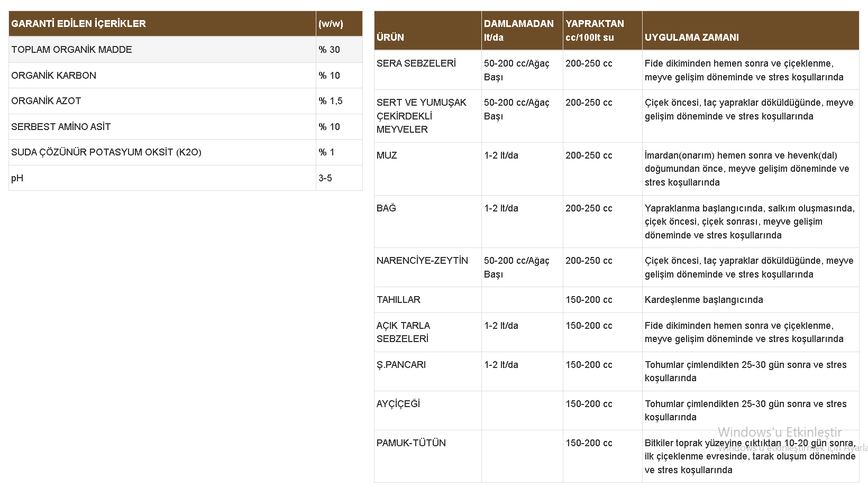The image size is (868, 488).
Task: Select the pH row label
Action: click(x=17, y=178)
